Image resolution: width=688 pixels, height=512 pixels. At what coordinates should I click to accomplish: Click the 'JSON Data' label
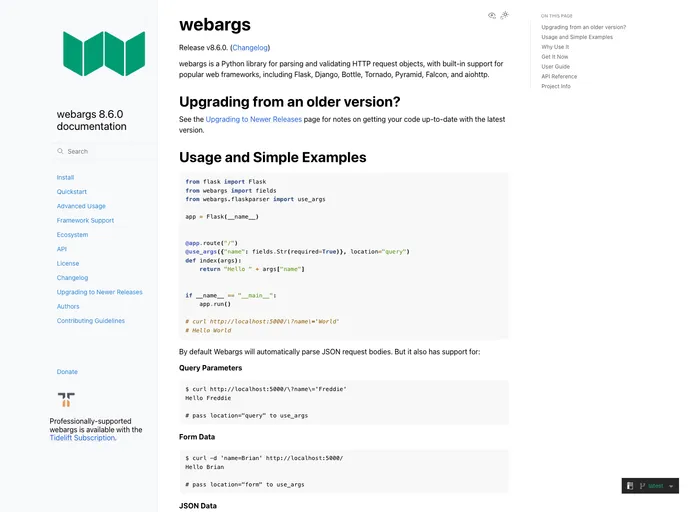tap(197, 506)
